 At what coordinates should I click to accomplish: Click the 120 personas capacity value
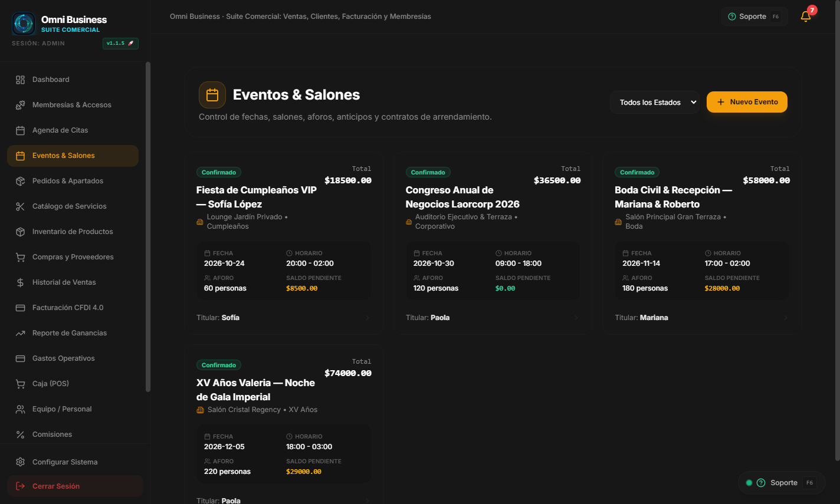click(436, 288)
